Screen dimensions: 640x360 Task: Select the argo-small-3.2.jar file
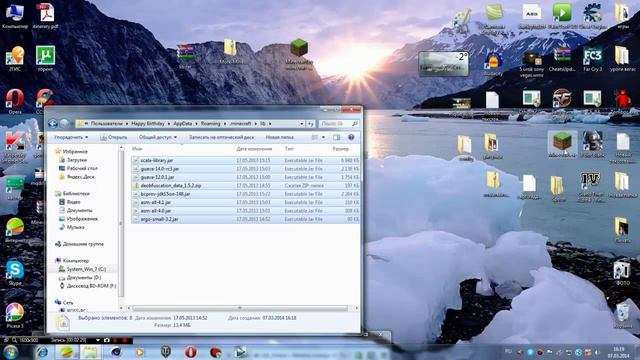coord(245,219)
